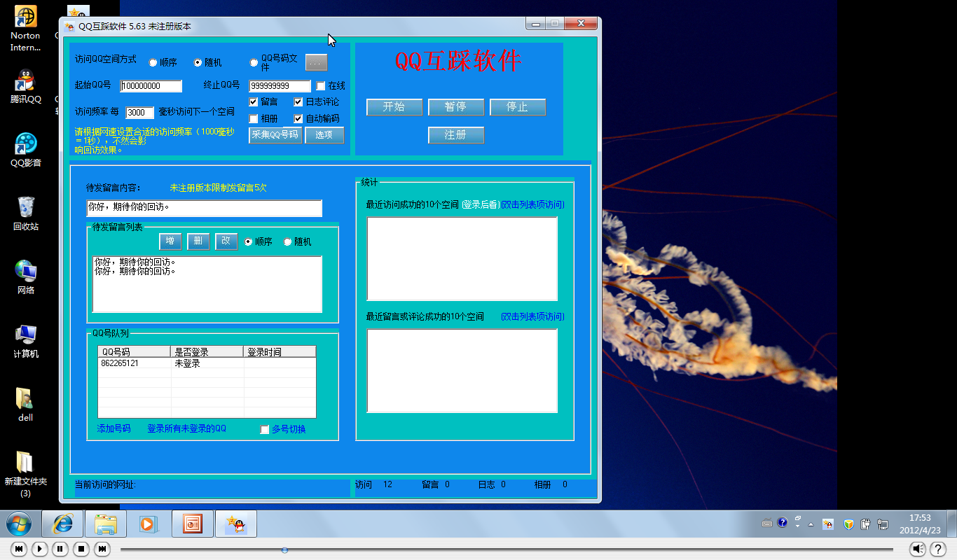This screenshot has height=560, width=957.
Task: Click the 是否登录 column header
Action: point(207,351)
